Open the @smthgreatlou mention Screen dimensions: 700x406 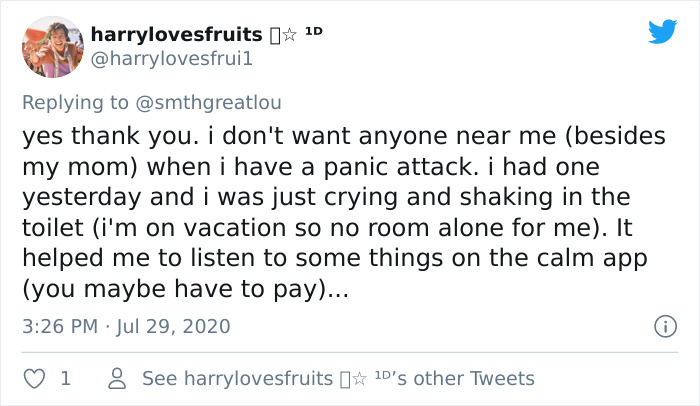point(226,100)
